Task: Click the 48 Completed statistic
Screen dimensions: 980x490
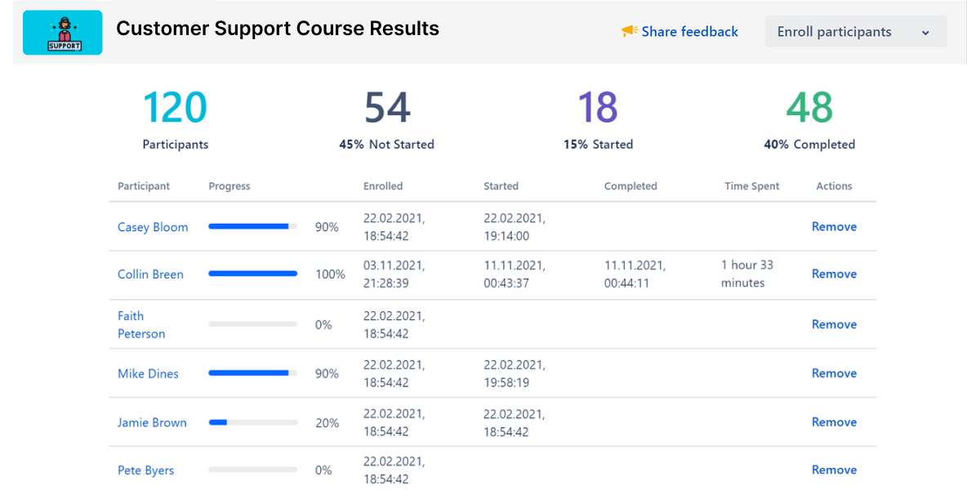Action: (809, 119)
